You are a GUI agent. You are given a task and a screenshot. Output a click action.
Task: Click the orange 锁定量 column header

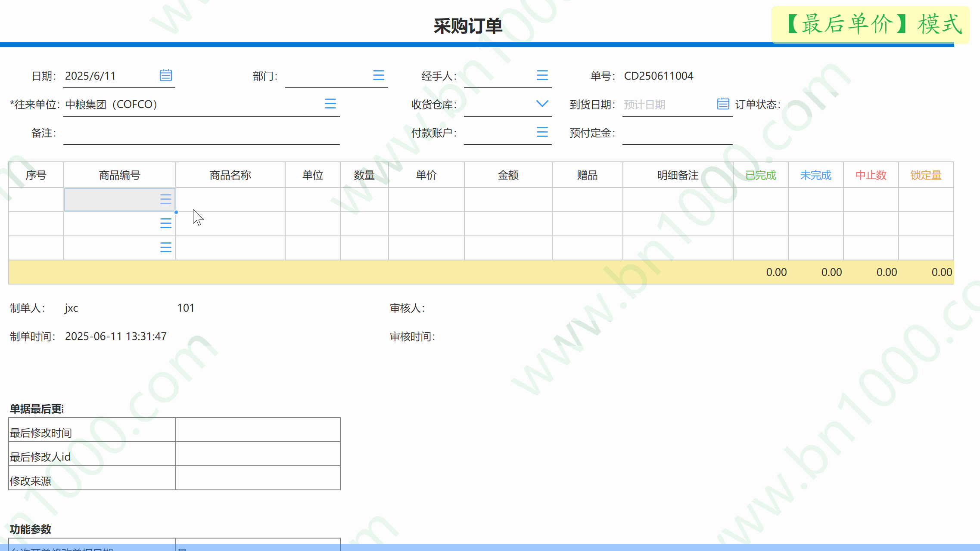pyautogui.click(x=926, y=175)
